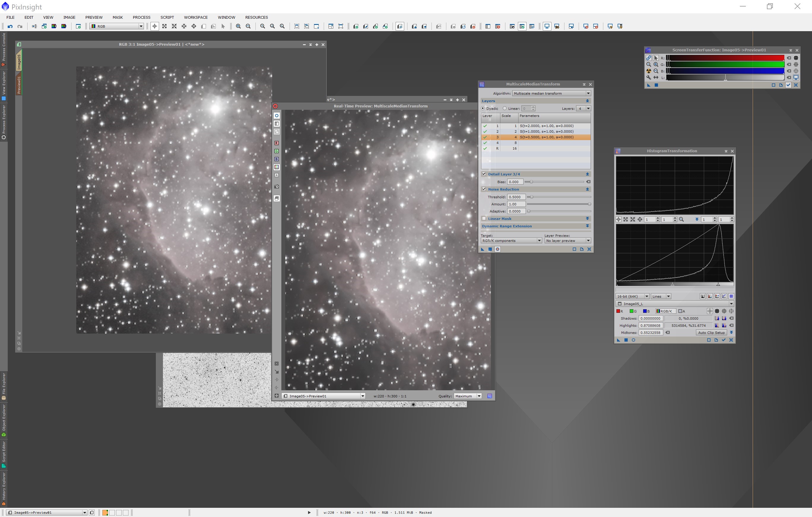
Task: Reset Midtones with its delete arrow
Action: coord(668,333)
